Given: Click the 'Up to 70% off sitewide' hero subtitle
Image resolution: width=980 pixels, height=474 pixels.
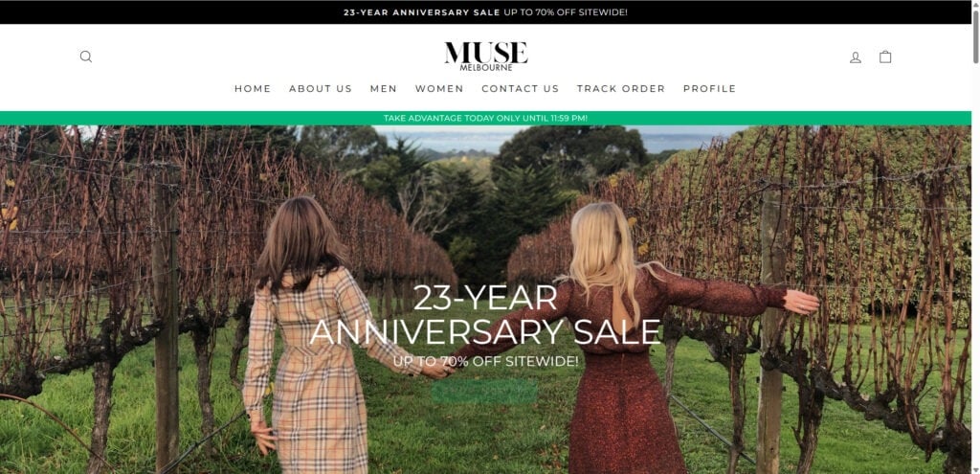Looking at the screenshot, I should coord(485,361).
